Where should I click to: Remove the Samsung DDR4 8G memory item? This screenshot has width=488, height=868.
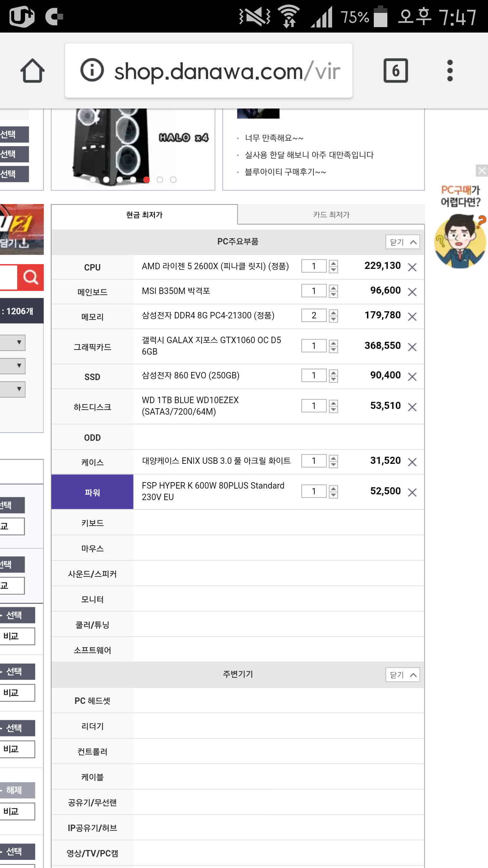[x=412, y=317]
